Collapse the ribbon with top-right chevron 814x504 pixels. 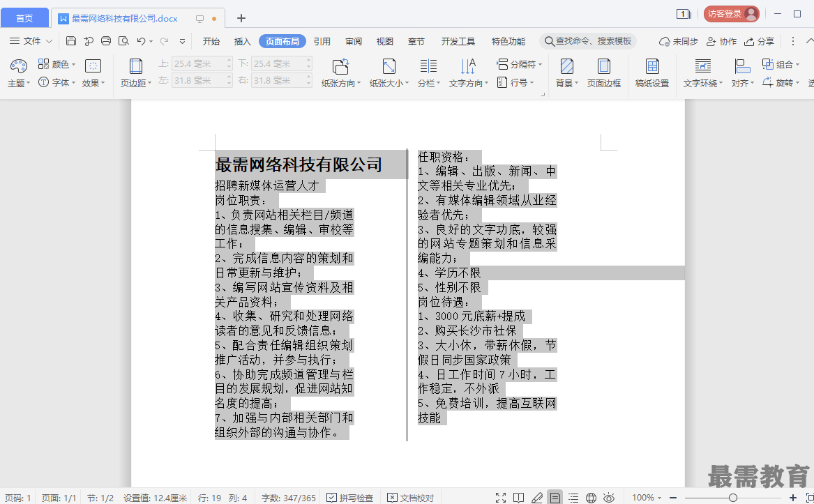point(809,41)
